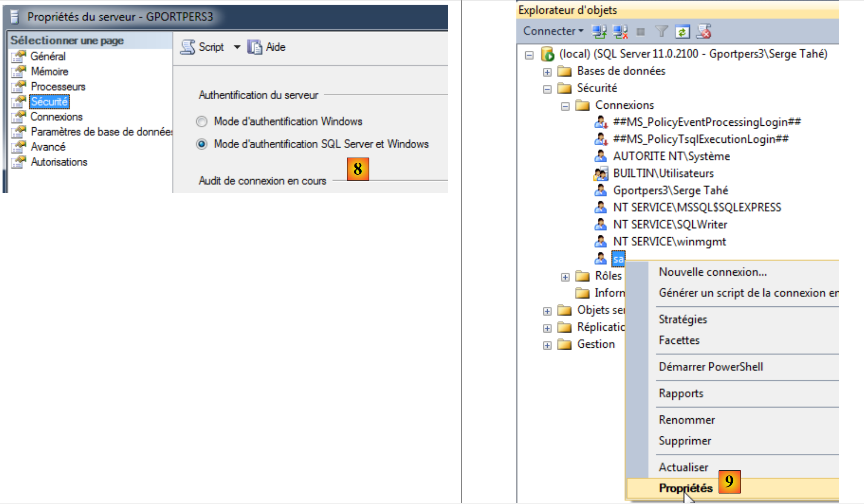
Task: Click Renommer in the context menu
Action: coord(686,420)
